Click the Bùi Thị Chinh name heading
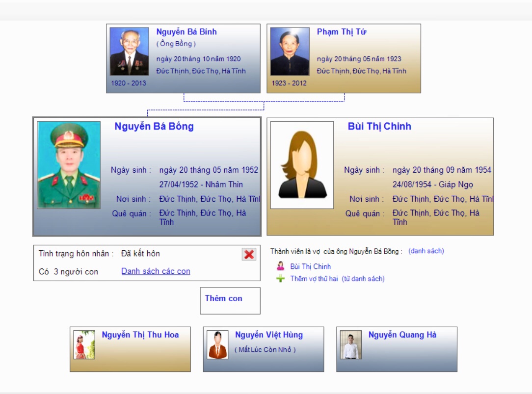The height and width of the screenshot is (394, 532). [379, 127]
